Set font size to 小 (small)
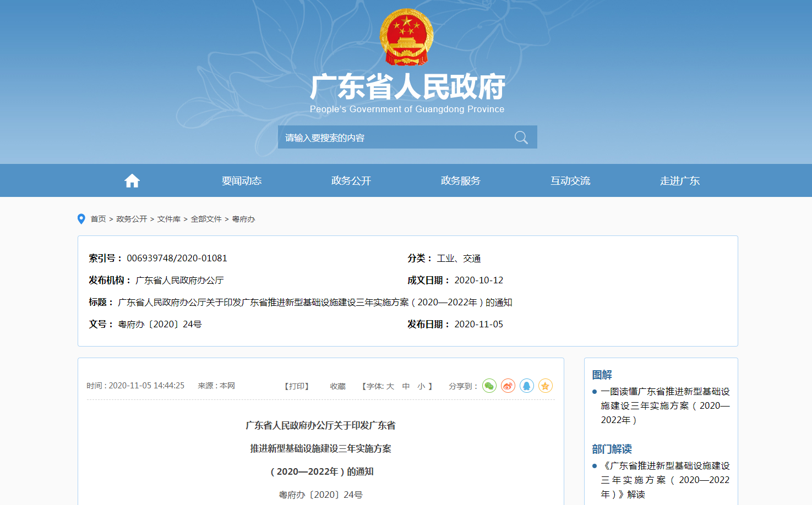Image resolution: width=812 pixels, height=505 pixels. pos(421,386)
